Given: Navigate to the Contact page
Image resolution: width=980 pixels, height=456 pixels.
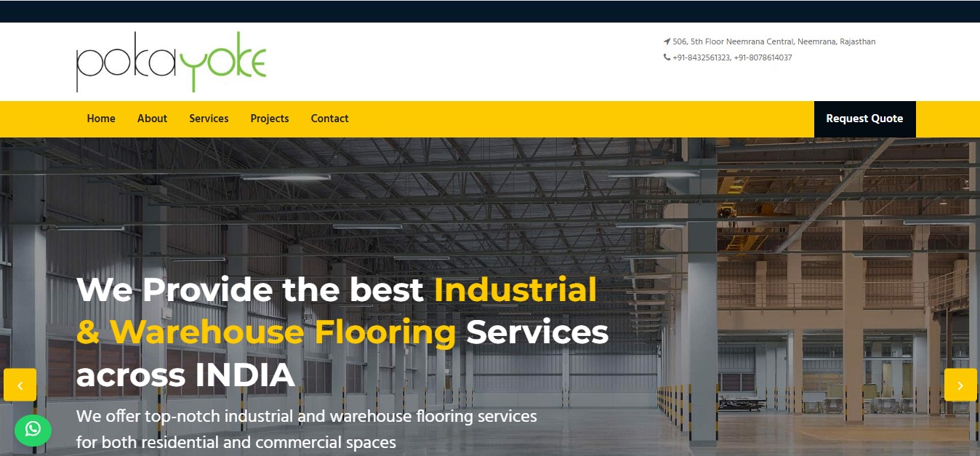Looking at the screenshot, I should pyautogui.click(x=329, y=119).
